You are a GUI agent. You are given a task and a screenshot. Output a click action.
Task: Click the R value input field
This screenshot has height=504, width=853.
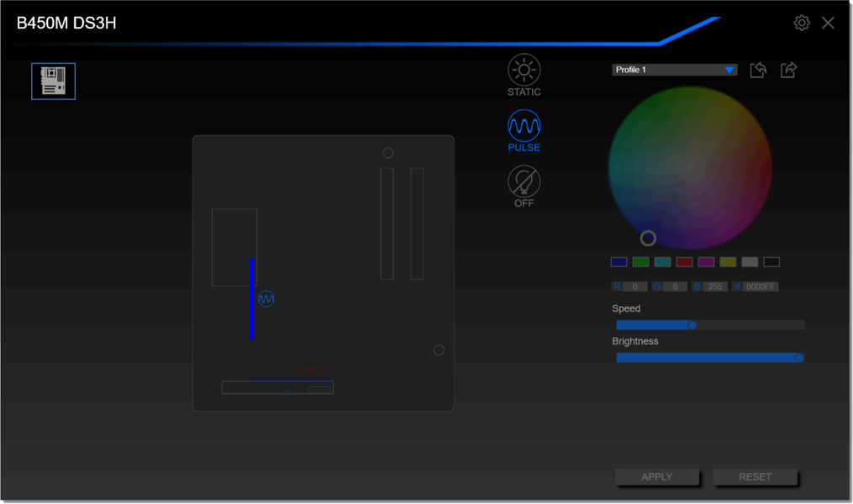pos(634,286)
